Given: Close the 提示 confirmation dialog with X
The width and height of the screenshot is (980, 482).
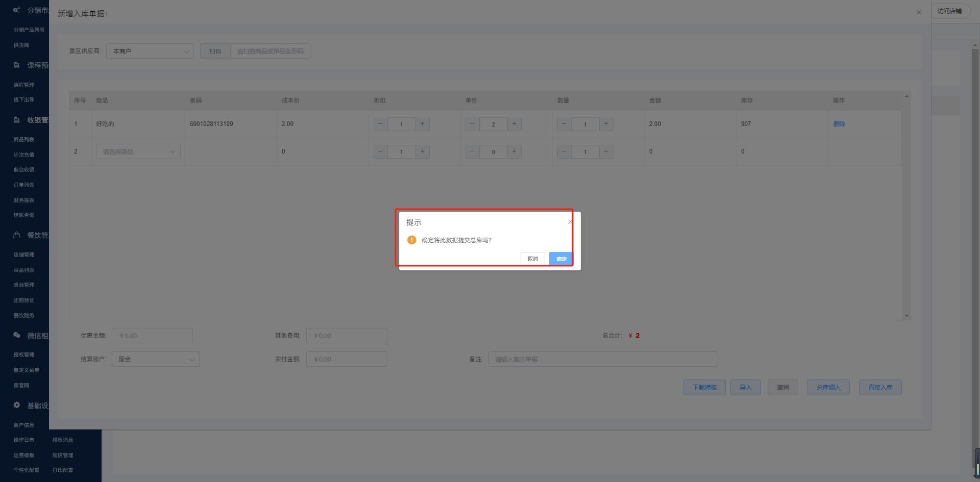Looking at the screenshot, I should pos(570,222).
